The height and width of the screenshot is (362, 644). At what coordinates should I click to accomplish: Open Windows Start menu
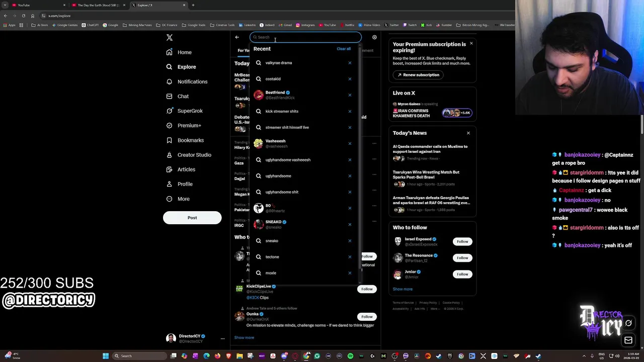click(x=106, y=356)
